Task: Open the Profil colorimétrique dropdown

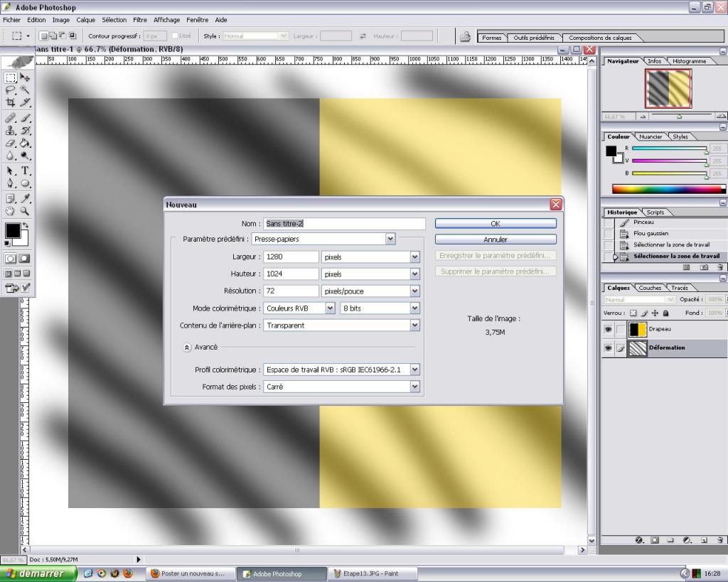Action: [x=414, y=370]
